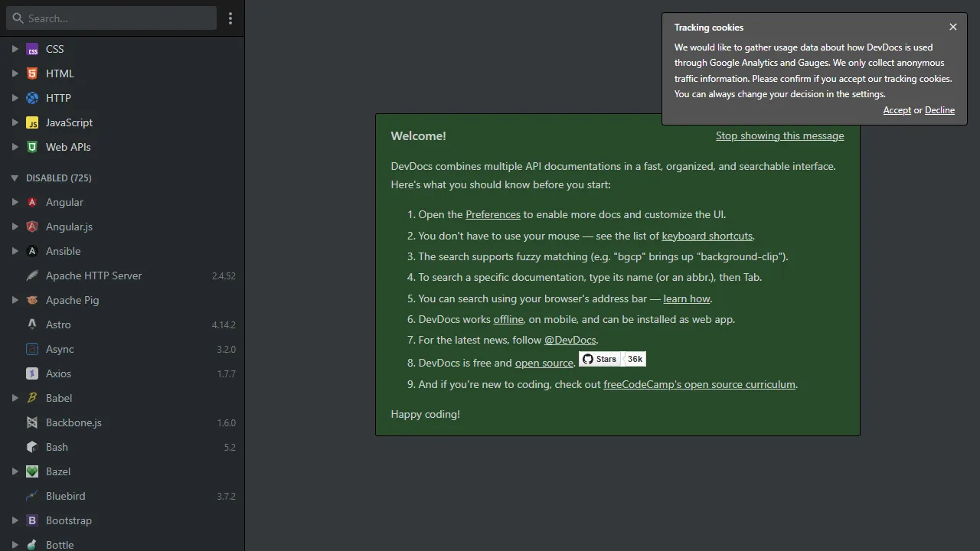Select the Apache HTTP Server entry

(x=122, y=275)
